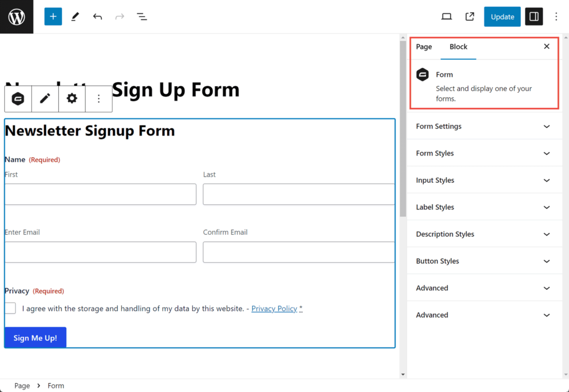569x392 pixels.
Task: Click the Undo icon
Action: pyautogui.click(x=97, y=16)
